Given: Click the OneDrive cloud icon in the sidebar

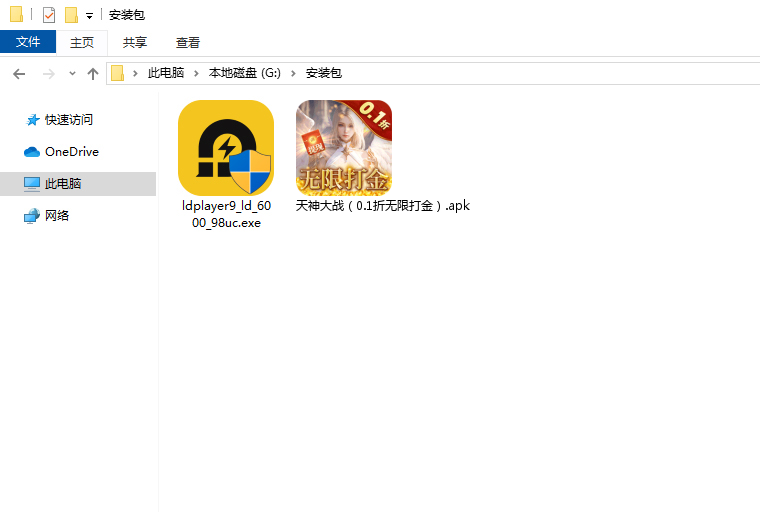Looking at the screenshot, I should [x=32, y=152].
